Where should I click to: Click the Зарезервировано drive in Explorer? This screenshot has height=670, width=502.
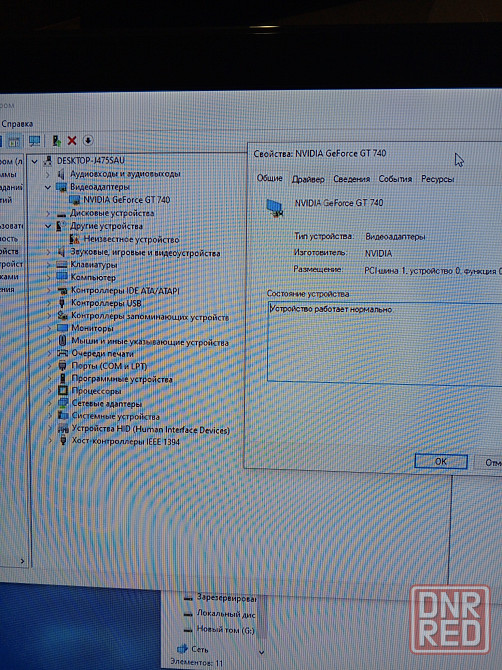click(226, 598)
